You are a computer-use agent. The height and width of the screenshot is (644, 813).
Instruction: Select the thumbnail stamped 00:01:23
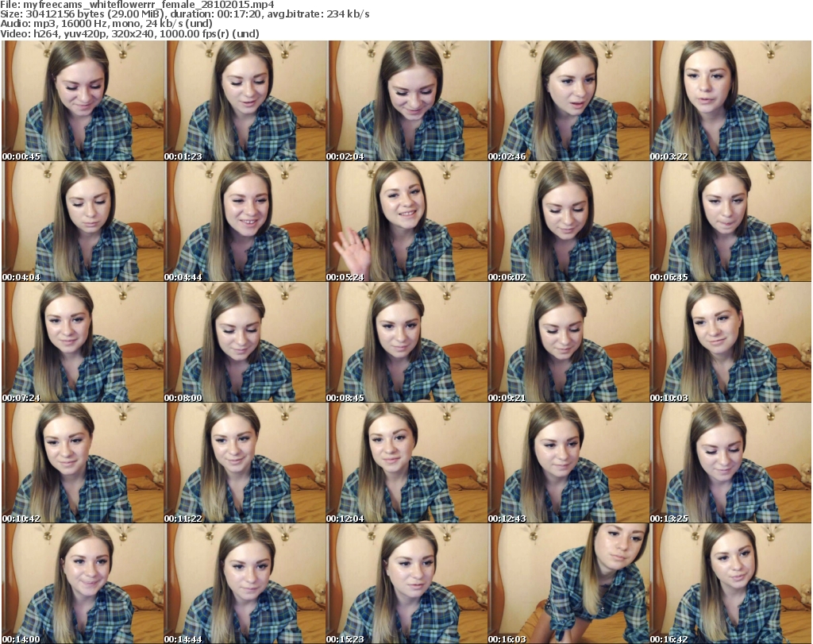245,101
